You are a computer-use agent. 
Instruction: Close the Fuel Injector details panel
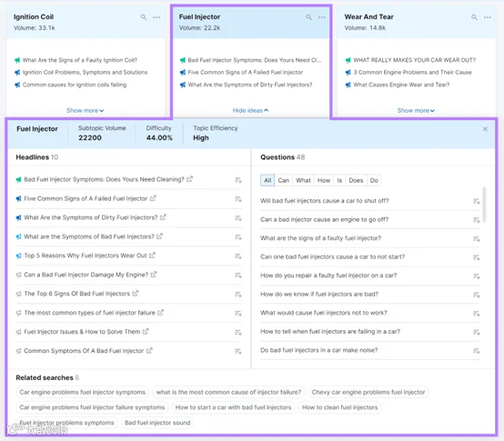485,129
